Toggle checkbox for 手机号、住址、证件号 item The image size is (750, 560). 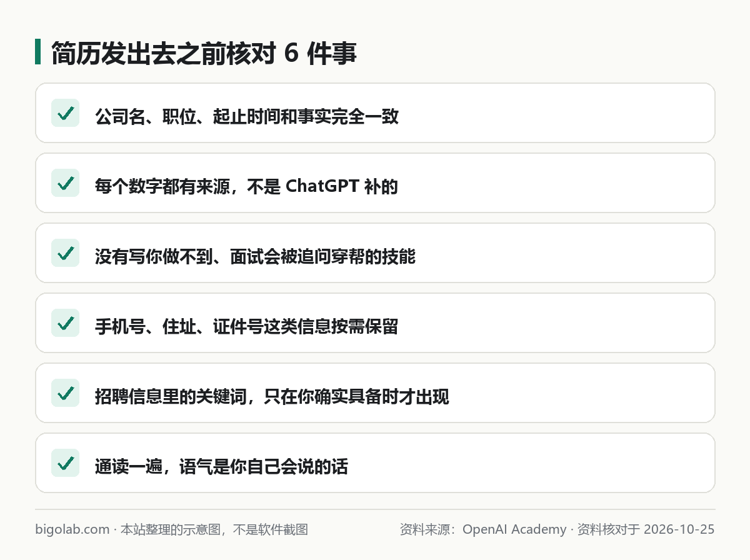tap(65, 323)
